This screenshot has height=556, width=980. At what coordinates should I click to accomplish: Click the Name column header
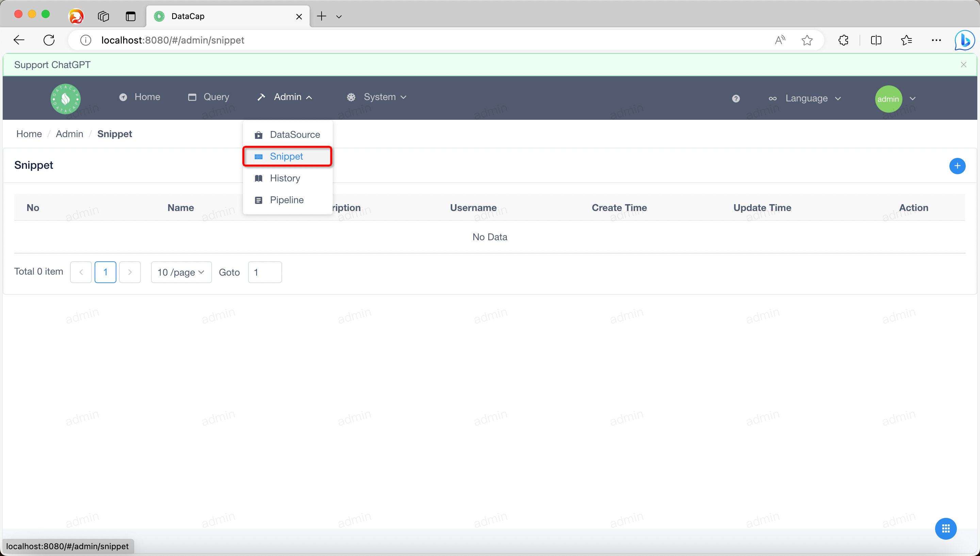click(181, 207)
